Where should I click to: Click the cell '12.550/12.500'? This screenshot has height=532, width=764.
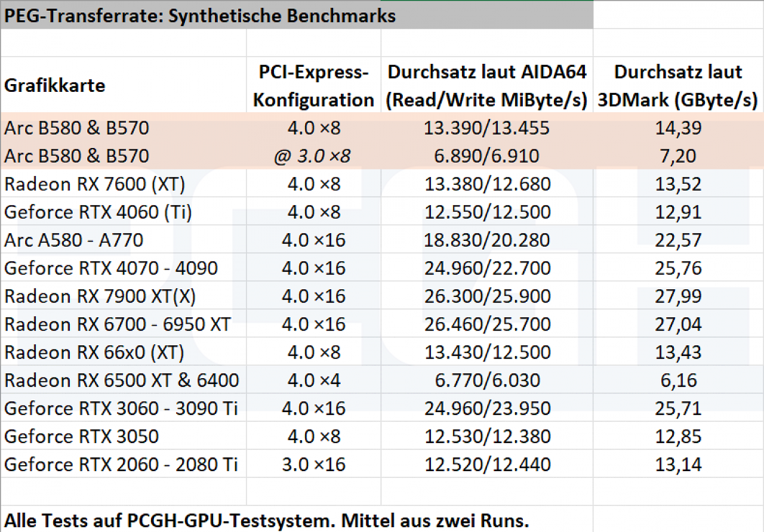click(487, 211)
